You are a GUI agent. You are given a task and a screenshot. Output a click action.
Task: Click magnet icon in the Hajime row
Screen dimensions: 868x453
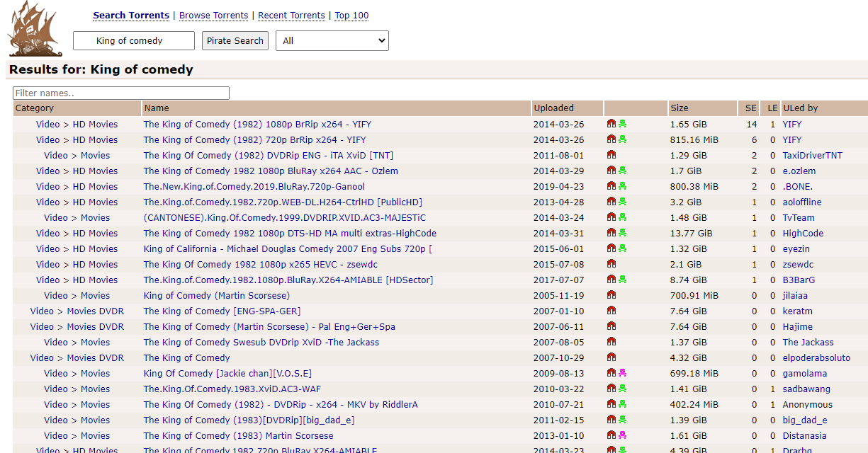611,326
